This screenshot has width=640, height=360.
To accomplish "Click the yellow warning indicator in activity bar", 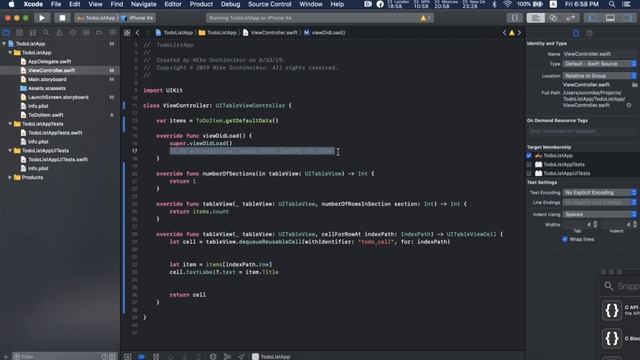I will coord(425,18).
